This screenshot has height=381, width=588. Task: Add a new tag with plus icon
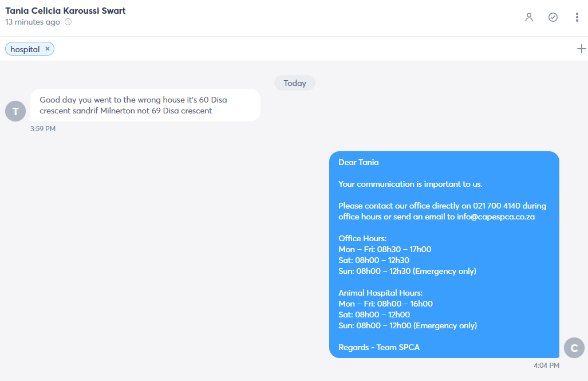coord(581,49)
